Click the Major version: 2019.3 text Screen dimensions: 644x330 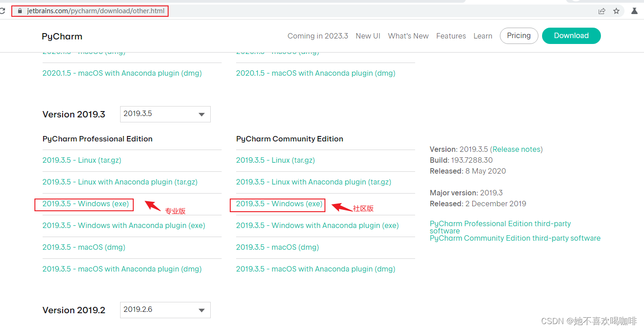pos(466,193)
